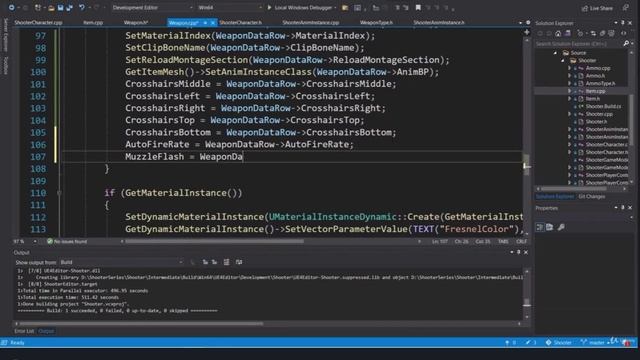Click the Open File folder icon
This screenshot has height=360, width=640.
[51, 8]
